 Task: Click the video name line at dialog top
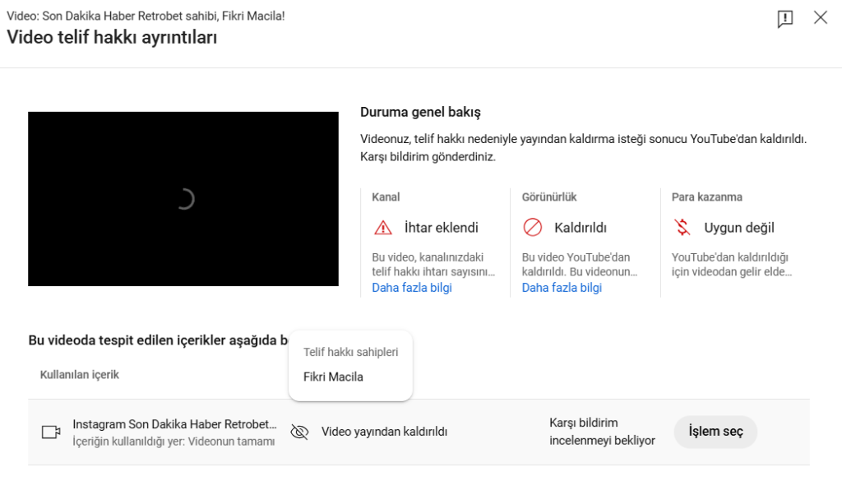(x=146, y=16)
